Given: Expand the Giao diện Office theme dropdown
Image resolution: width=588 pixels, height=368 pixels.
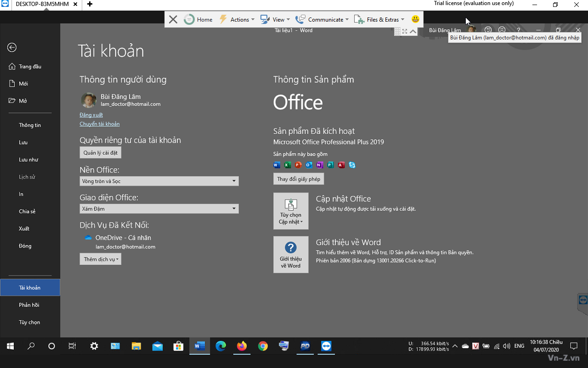Looking at the screenshot, I should 159,209.
